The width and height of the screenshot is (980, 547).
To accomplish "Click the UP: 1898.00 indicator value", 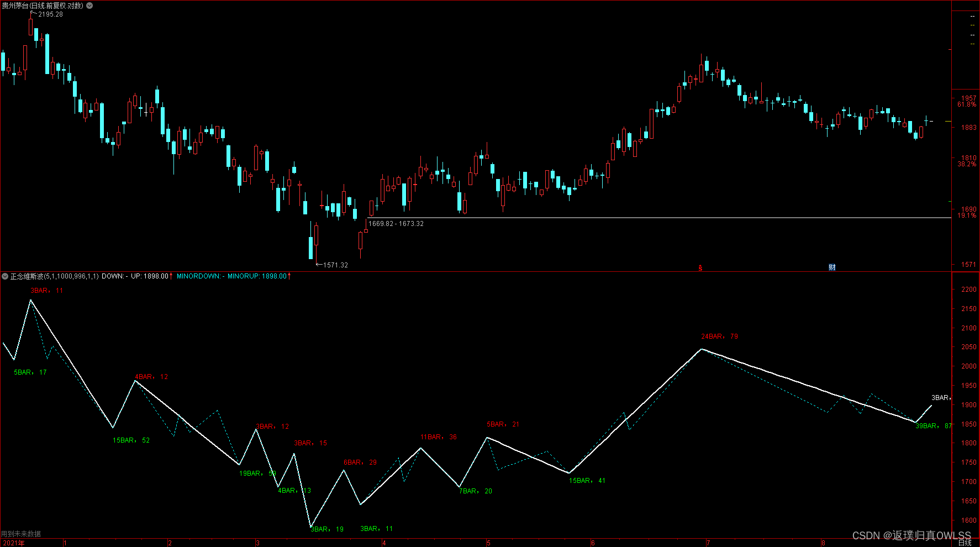I will 150,276.
